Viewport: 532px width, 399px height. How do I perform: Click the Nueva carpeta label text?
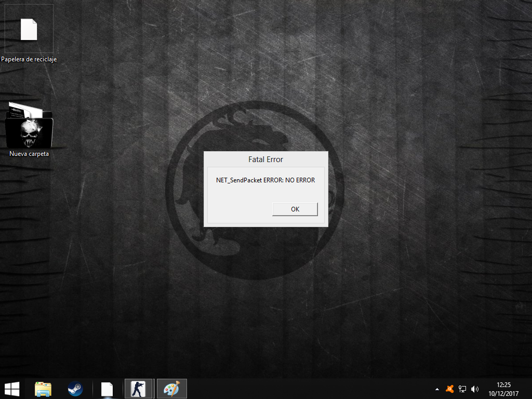pyautogui.click(x=29, y=154)
